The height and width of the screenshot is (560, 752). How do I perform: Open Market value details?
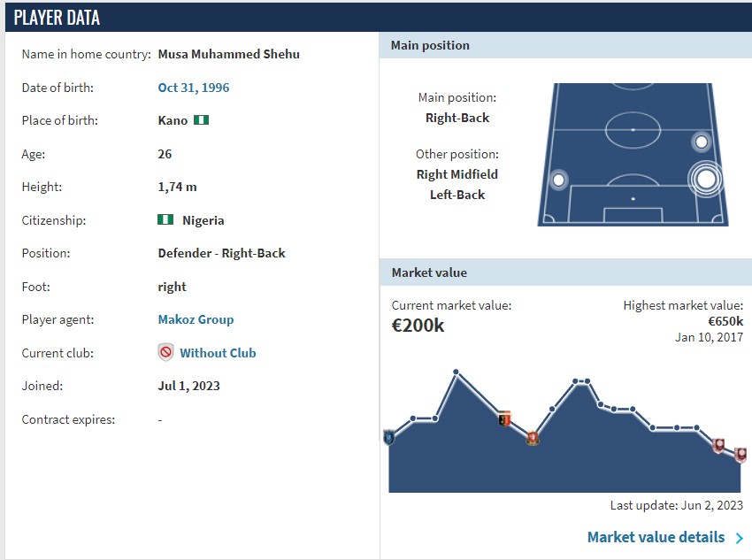pos(656,537)
